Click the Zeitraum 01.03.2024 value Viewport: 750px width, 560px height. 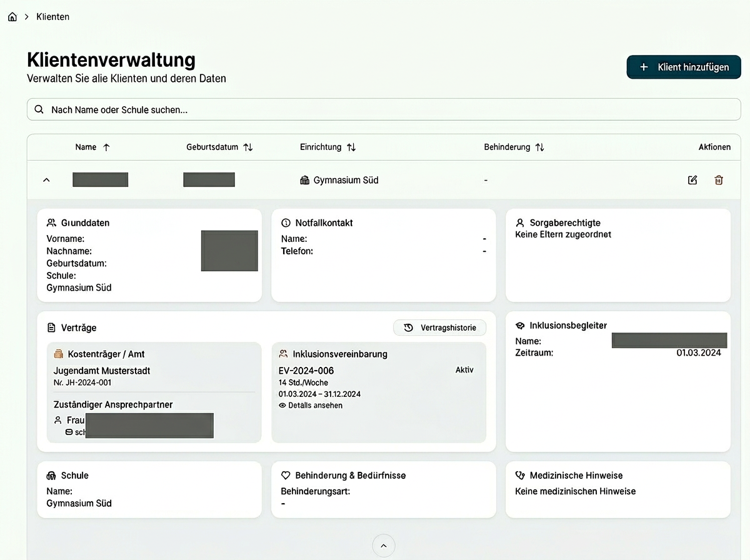click(x=699, y=352)
